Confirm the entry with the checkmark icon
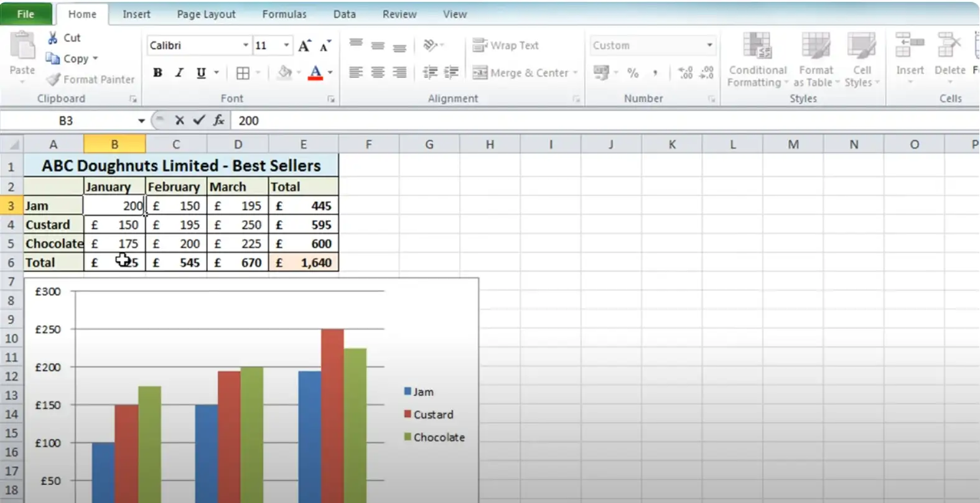 pyautogui.click(x=199, y=121)
